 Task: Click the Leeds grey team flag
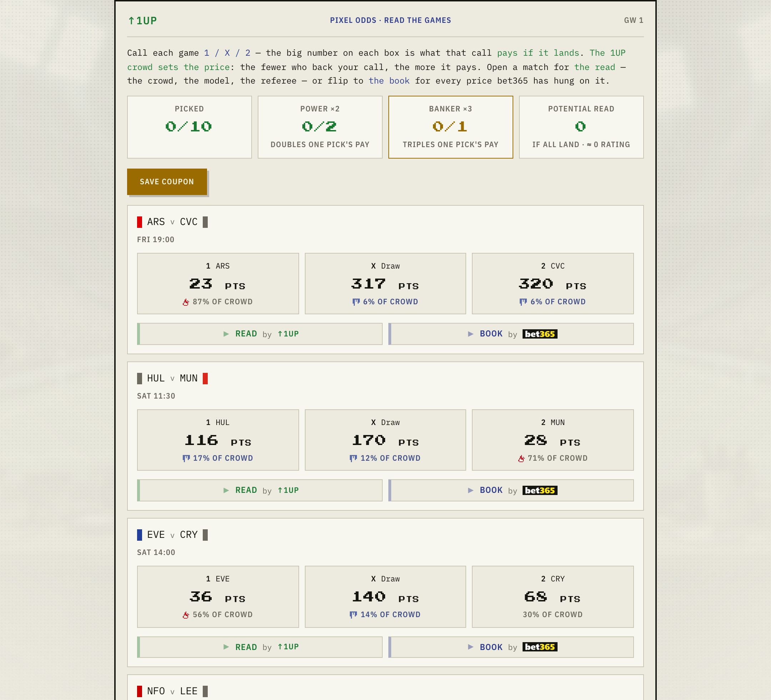tap(205, 691)
